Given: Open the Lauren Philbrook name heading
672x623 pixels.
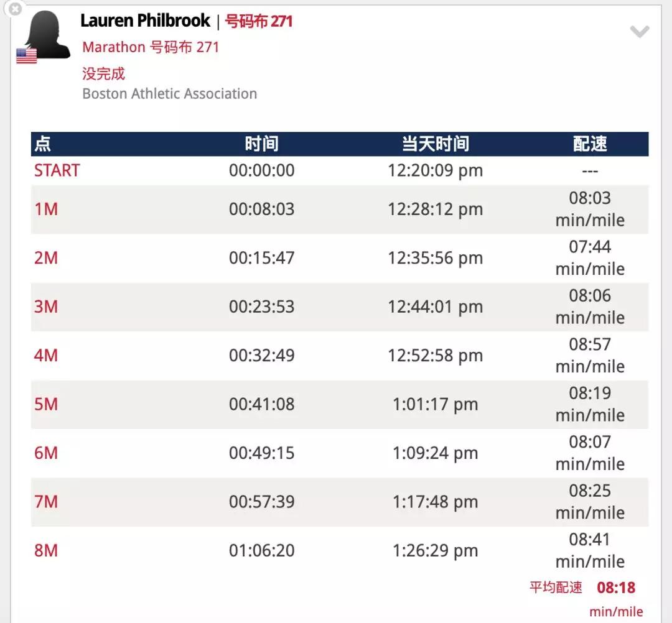Looking at the screenshot, I should 146,21.
